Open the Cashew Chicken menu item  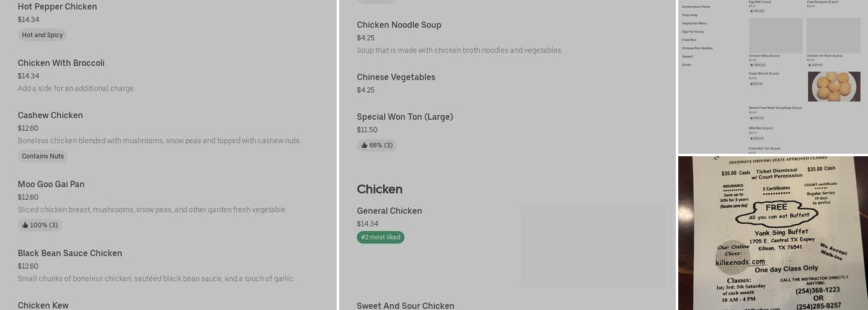click(x=50, y=115)
